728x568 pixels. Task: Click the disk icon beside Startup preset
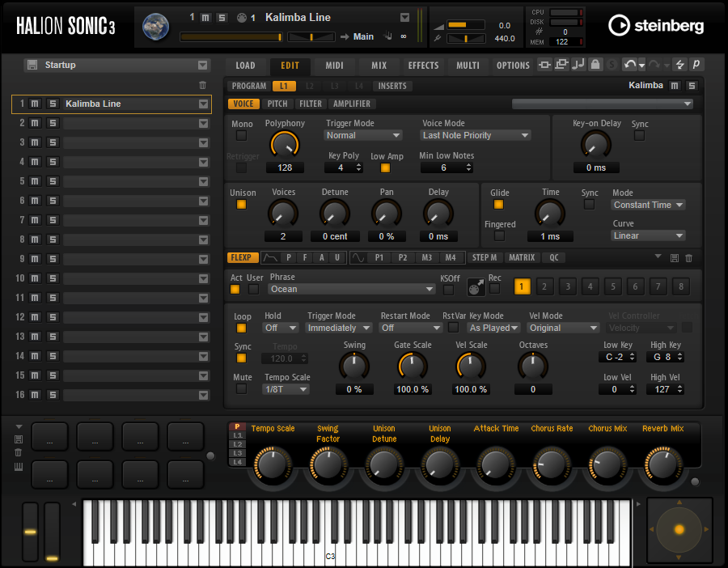point(32,65)
